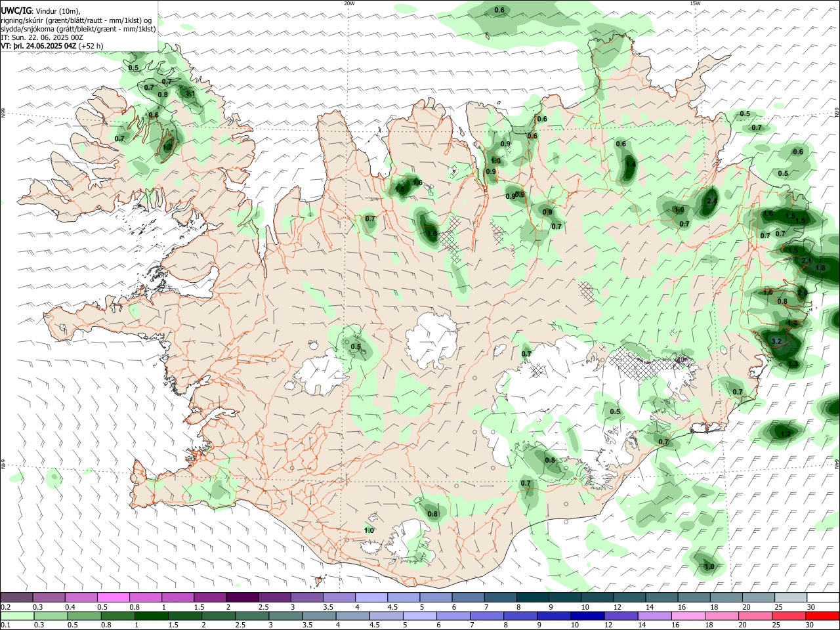
Task: Click the 'VT: þri. 24.06.2025 04Z (+52 h)' line
Action: point(52,46)
